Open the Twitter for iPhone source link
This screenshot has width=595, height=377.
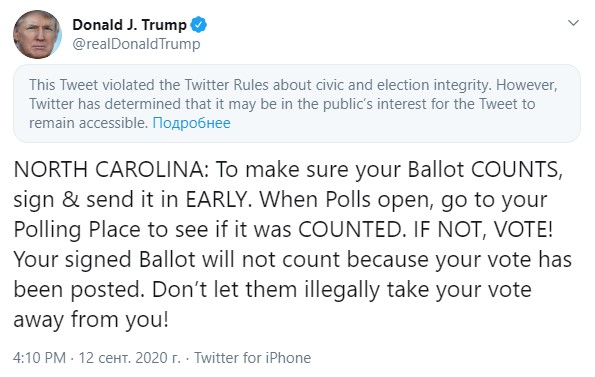tap(252, 358)
